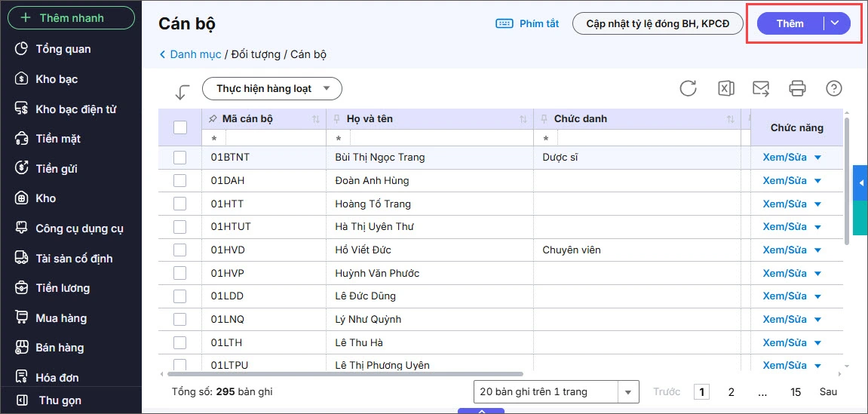
Task: Click the printer icon
Action: coord(797,88)
